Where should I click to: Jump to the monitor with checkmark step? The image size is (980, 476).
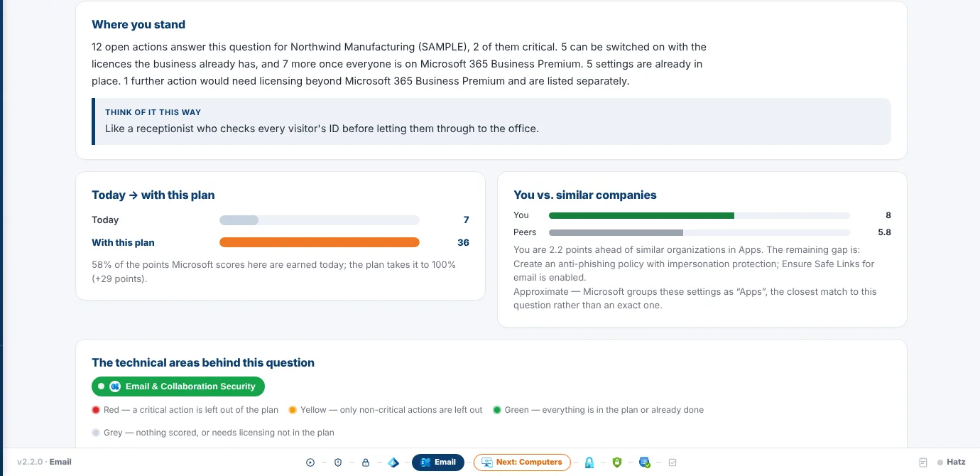coord(645,463)
